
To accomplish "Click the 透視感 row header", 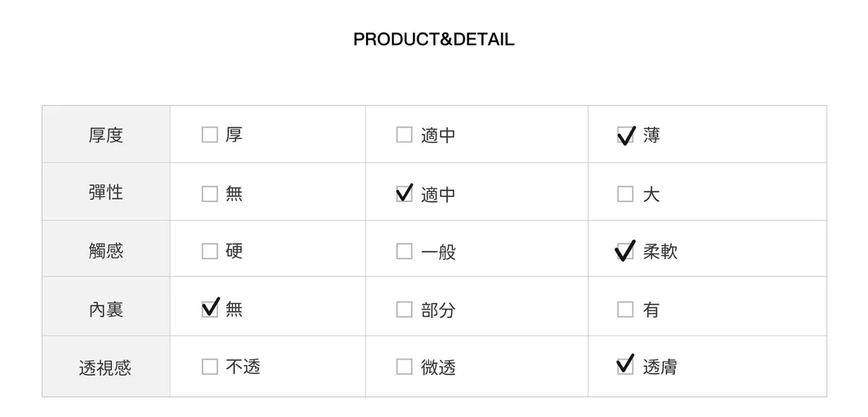I will pyautogui.click(x=106, y=368).
